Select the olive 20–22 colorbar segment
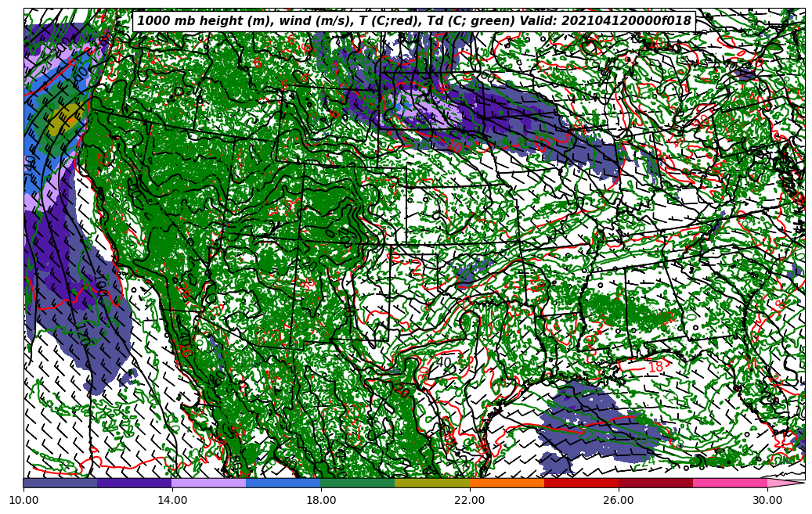Image resolution: width=812 pixels, height=514 pixels. coord(432,483)
